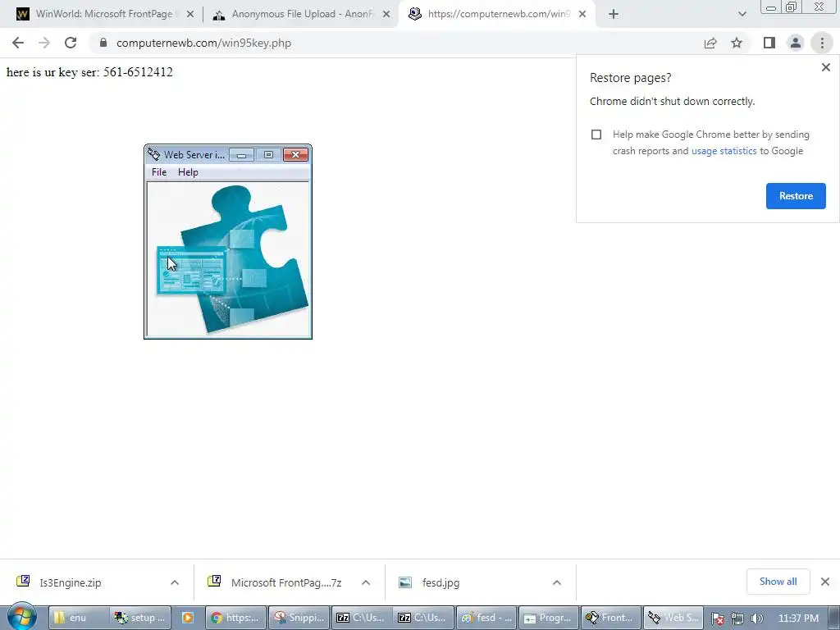Close the WinWorld tab
The width and height of the screenshot is (840, 630).
coord(189,15)
